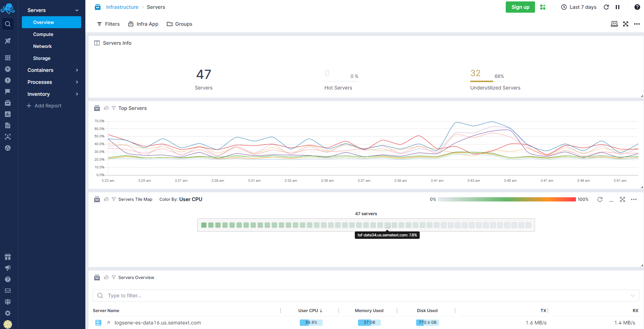644x329 pixels.
Task: Click the 38.8% User CPU cell
Action: 311,322
